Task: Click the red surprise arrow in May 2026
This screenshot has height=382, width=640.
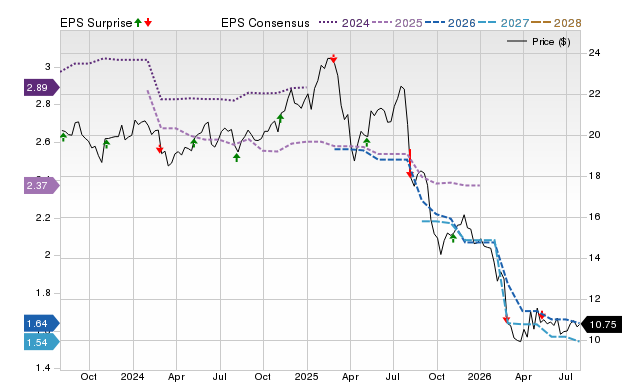Action: (542, 315)
